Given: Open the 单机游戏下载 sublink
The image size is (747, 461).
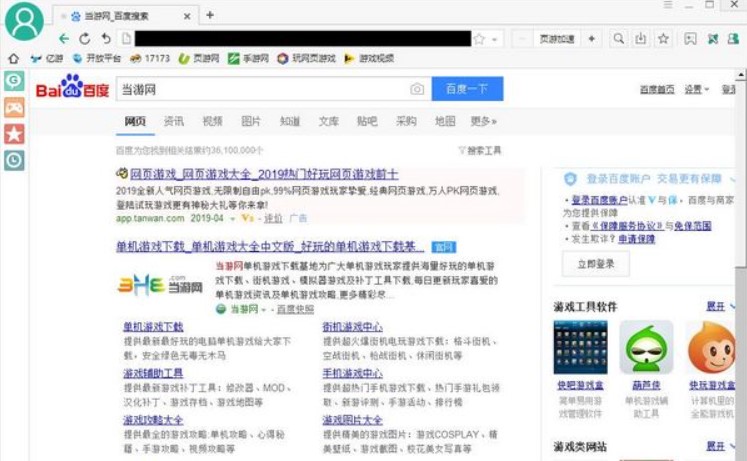Looking at the screenshot, I should [153, 327].
